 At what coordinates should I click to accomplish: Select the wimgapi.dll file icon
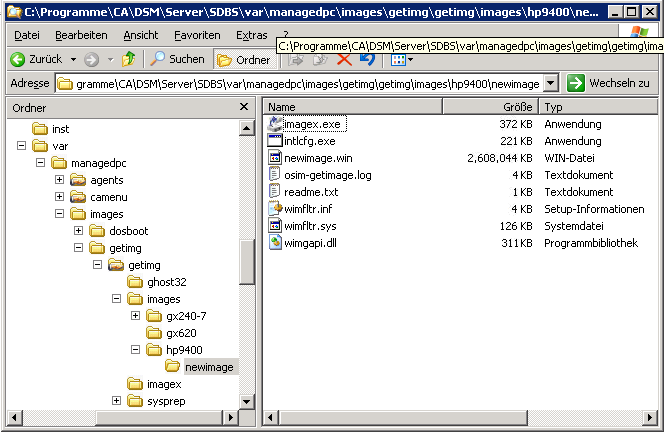(275, 243)
